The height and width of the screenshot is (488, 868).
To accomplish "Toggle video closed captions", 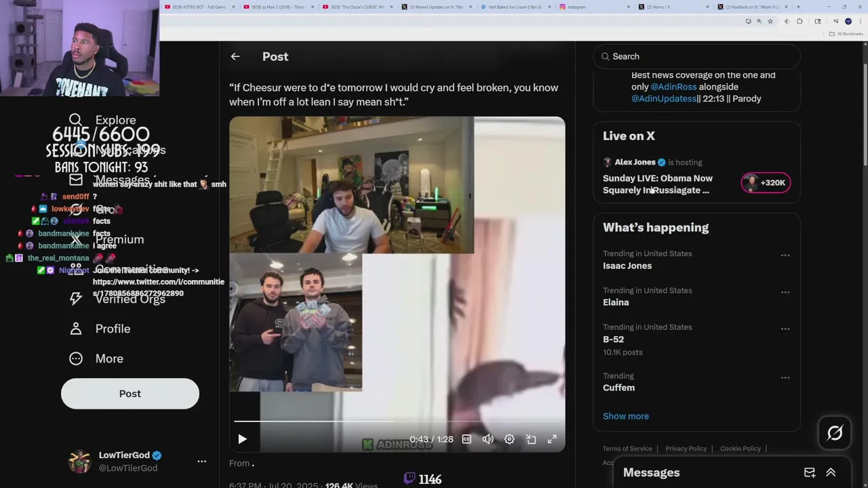I will [x=467, y=439].
